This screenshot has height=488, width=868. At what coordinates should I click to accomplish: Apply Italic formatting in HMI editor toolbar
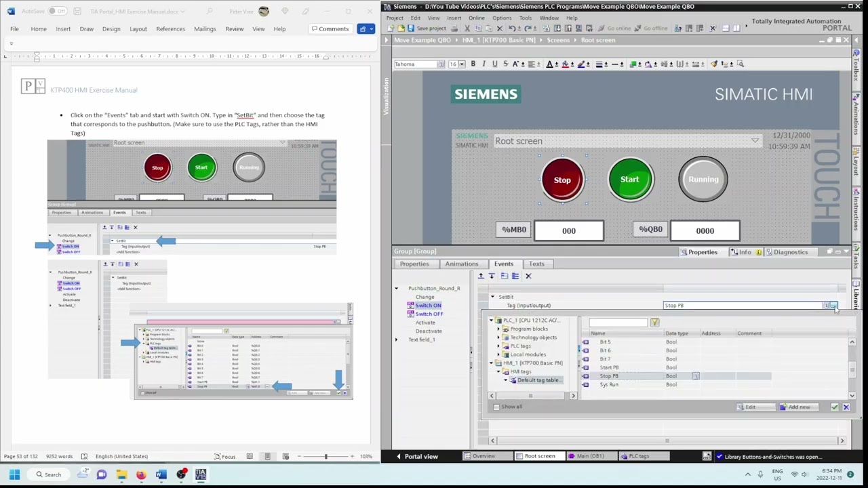484,64
